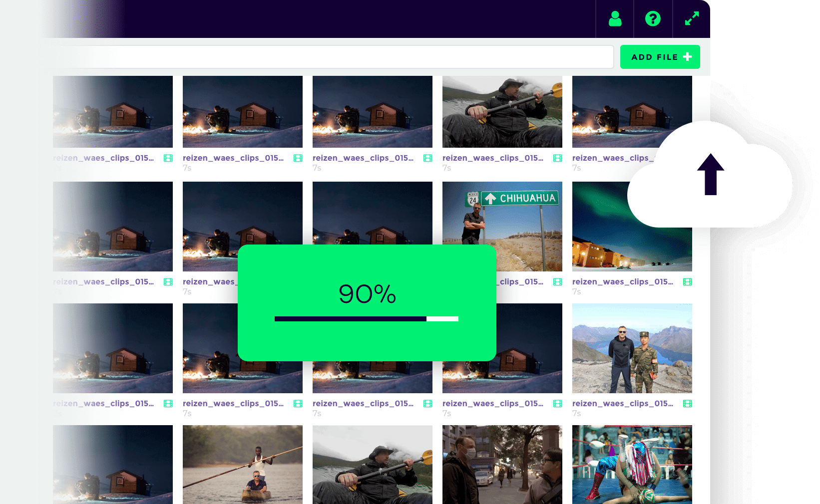This screenshot has height=504, width=820.
Task: Open the user profile icon
Action: click(615, 19)
